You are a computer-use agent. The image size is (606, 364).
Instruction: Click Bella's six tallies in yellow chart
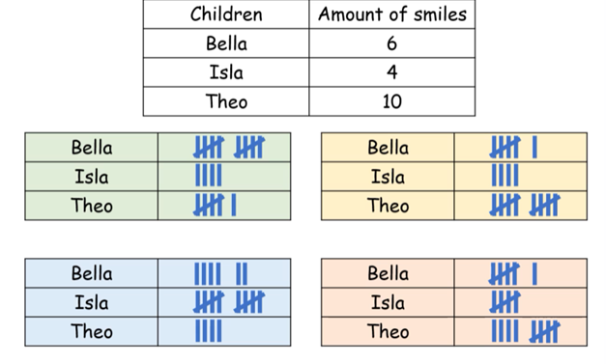[513, 147]
